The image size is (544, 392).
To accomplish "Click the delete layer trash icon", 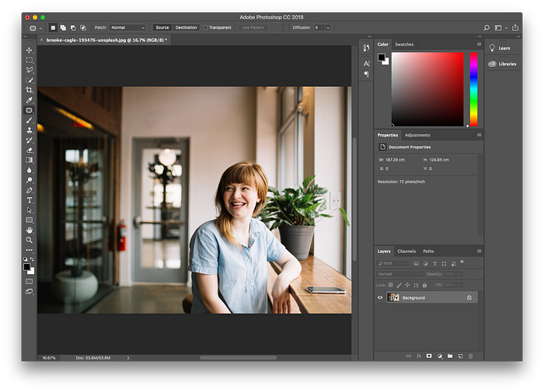I will coord(470,356).
